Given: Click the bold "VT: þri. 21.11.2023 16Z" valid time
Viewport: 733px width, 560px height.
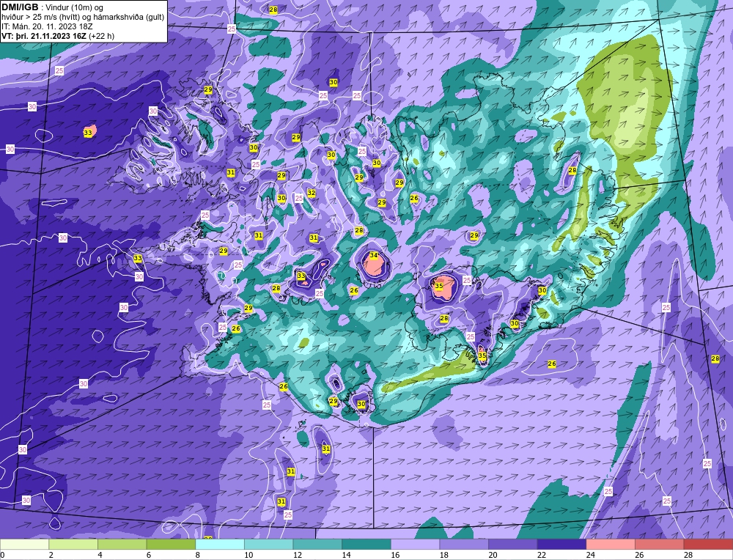Looking at the screenshot, I should point(44,35).
